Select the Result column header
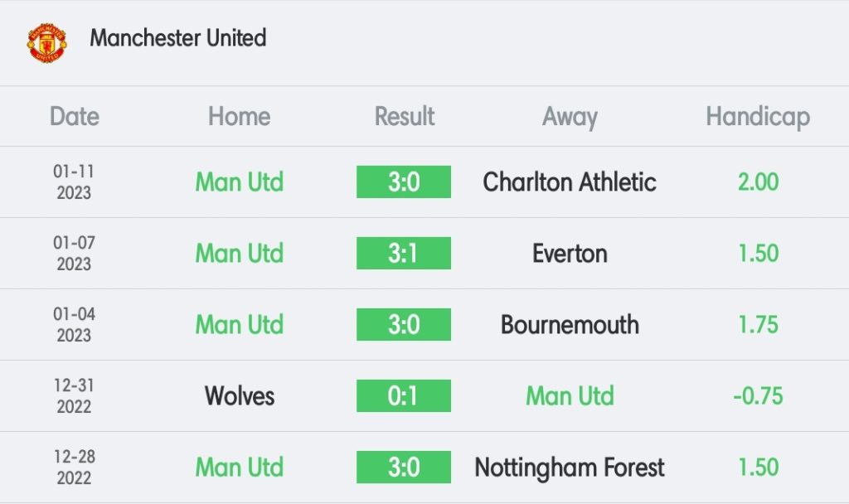This screenshot has height=504, width=849. tap(405, 116)
